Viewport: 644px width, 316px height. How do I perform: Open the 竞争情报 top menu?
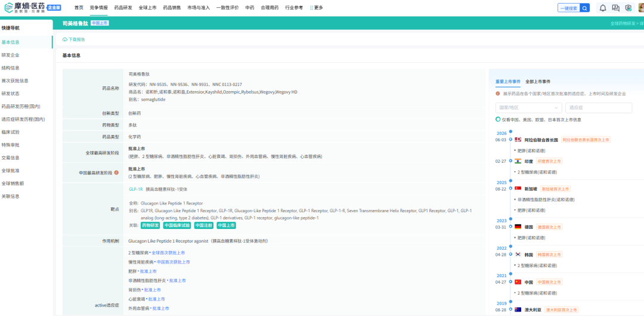98,8
